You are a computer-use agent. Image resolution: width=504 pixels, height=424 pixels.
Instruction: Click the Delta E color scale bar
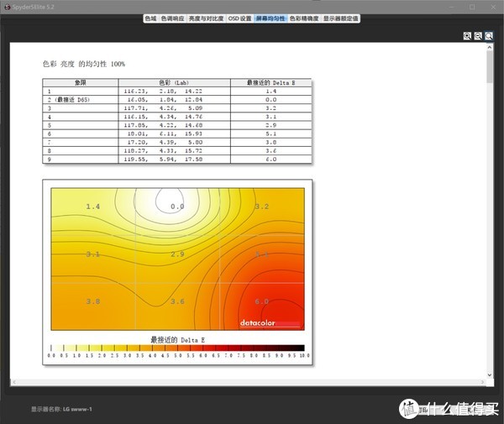[x=176, y=347]
